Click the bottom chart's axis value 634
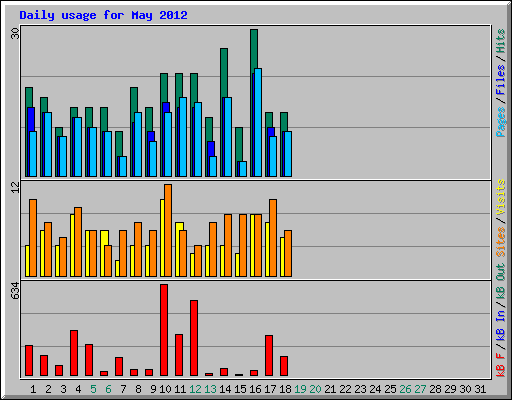The height and width of the screenshot is (400, 512). coord(15,290)
